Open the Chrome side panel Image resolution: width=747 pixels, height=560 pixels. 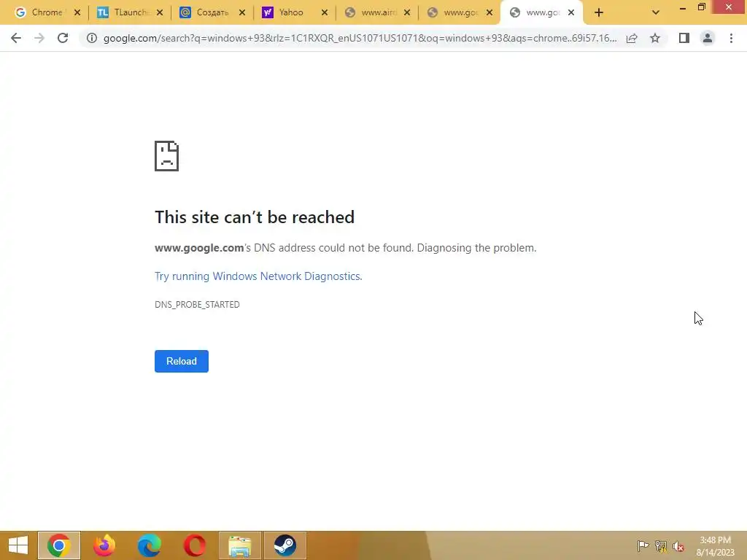pyautogui.click(x=684, y=38)
